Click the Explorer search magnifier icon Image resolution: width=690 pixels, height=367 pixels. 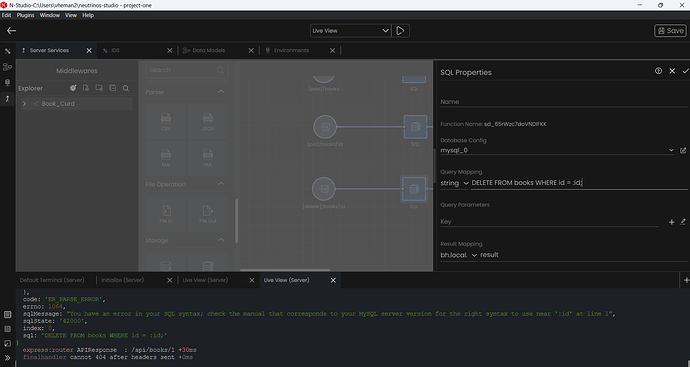[x=126, y=88]
